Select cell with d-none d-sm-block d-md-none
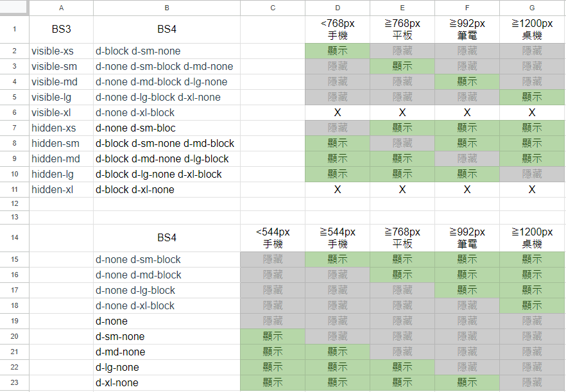This screenshot has width=566, height=392. pyautogui.click(x=167, y=67)
